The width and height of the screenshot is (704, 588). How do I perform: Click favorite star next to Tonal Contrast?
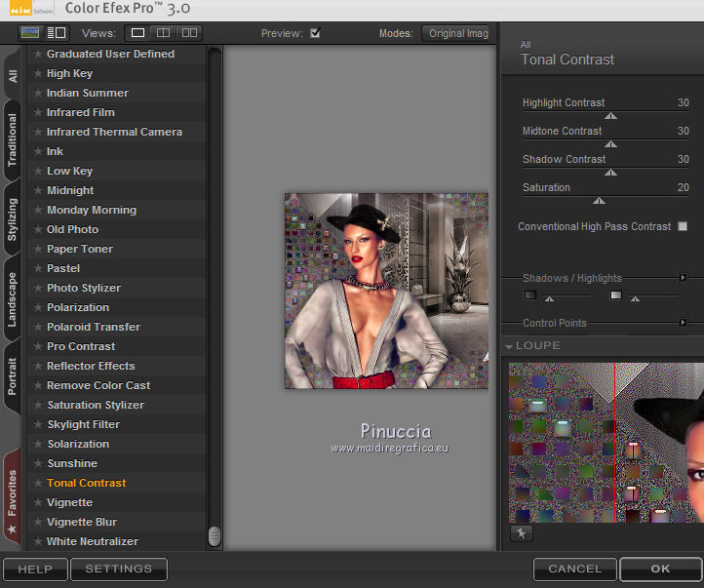coord(38,483)
